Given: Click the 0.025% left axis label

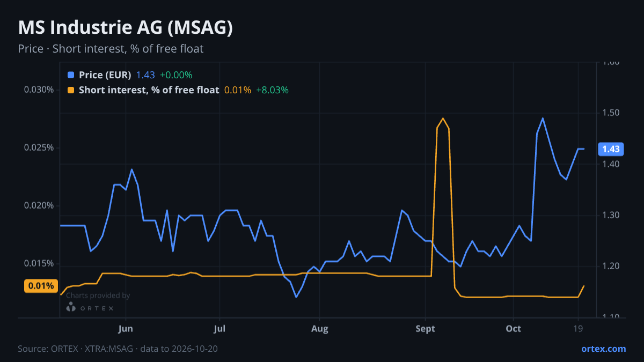Looking at the screenshot, I should coord(39,148).
